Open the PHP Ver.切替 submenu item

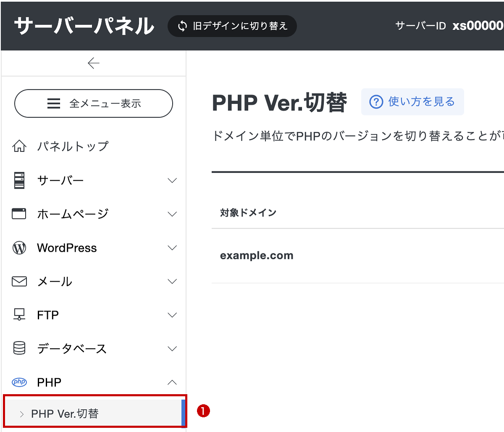(94, 414)
